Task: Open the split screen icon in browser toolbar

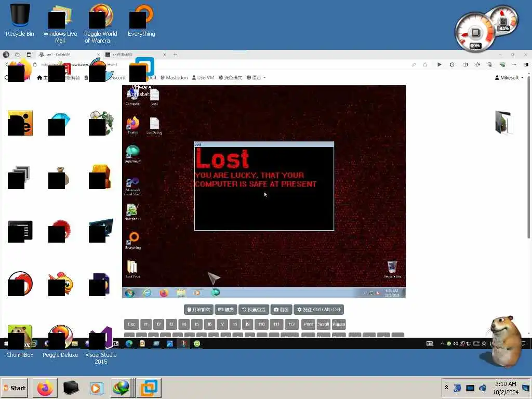Action: tap(465, 64)
